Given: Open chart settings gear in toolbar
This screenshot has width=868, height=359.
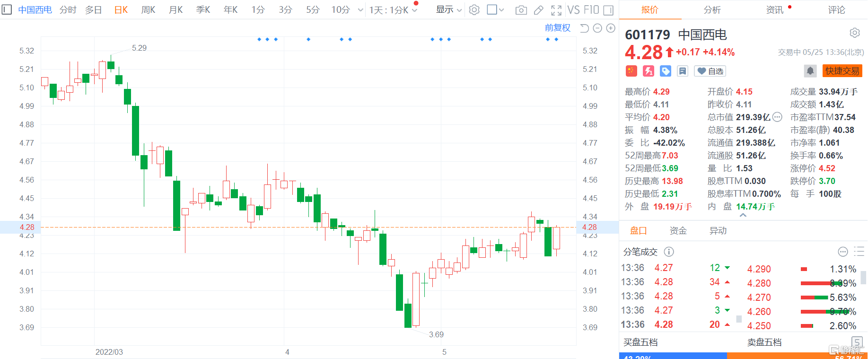Looking at the screenshot, I should tap(474, 10).
